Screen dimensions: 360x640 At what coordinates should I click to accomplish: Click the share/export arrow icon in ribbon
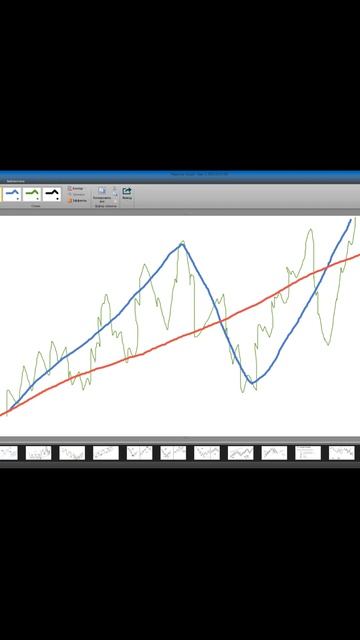(x=127, y=191)
